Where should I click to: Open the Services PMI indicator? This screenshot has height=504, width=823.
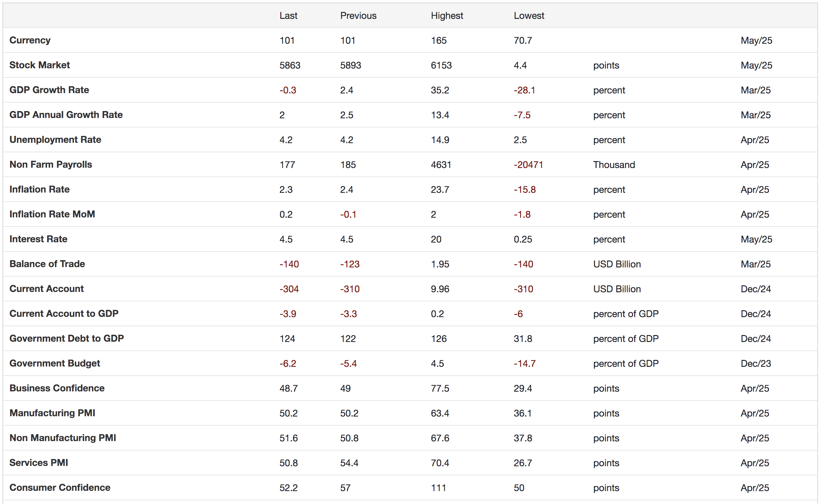pyautogui.click(x=38, y=462)
